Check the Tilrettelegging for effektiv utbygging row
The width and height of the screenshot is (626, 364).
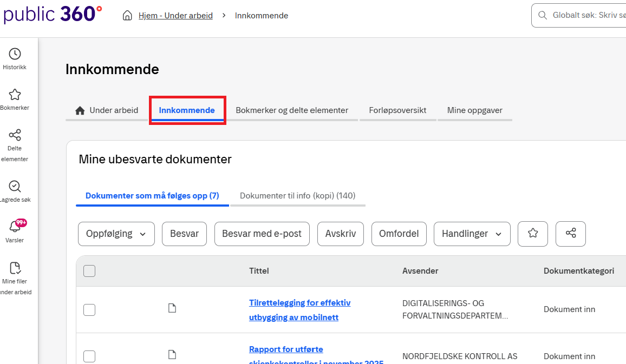coord(89,310)
